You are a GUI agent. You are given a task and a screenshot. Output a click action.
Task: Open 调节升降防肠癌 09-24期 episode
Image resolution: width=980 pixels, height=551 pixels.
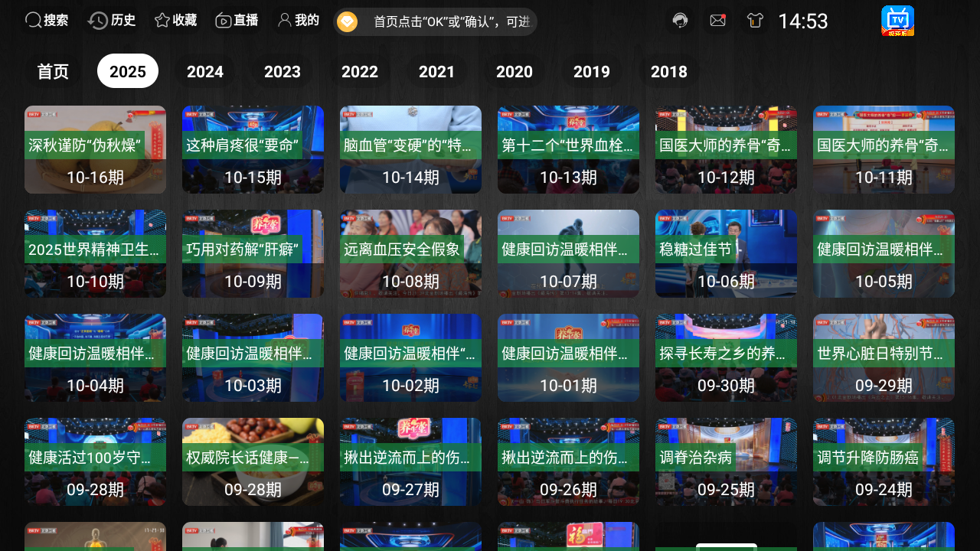pyautogui.click(x=884, y=461)
